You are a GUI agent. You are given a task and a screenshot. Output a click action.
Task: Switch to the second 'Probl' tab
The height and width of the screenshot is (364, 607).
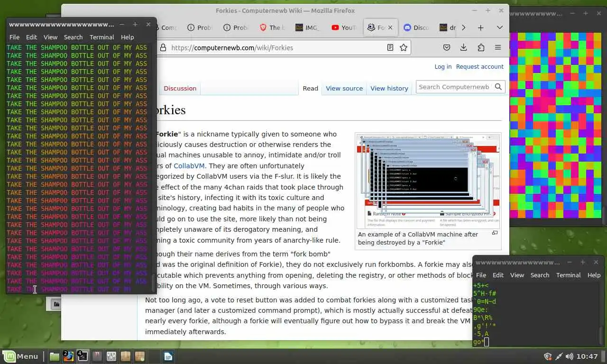(x=235, y=27)
